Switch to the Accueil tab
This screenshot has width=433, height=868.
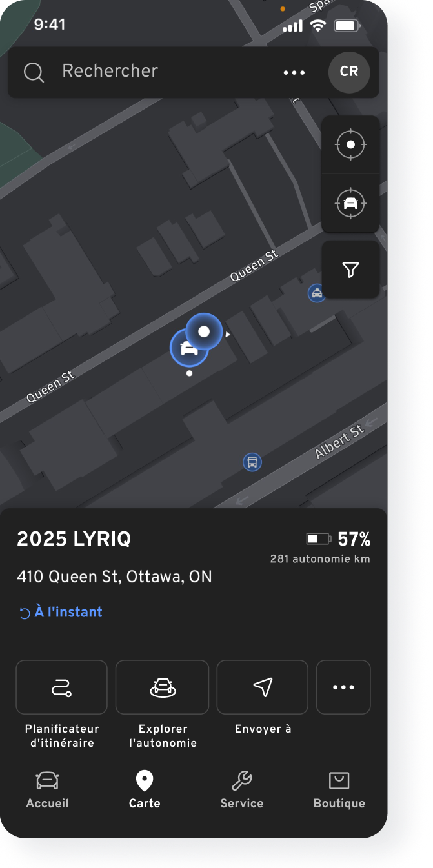(47, 788)
